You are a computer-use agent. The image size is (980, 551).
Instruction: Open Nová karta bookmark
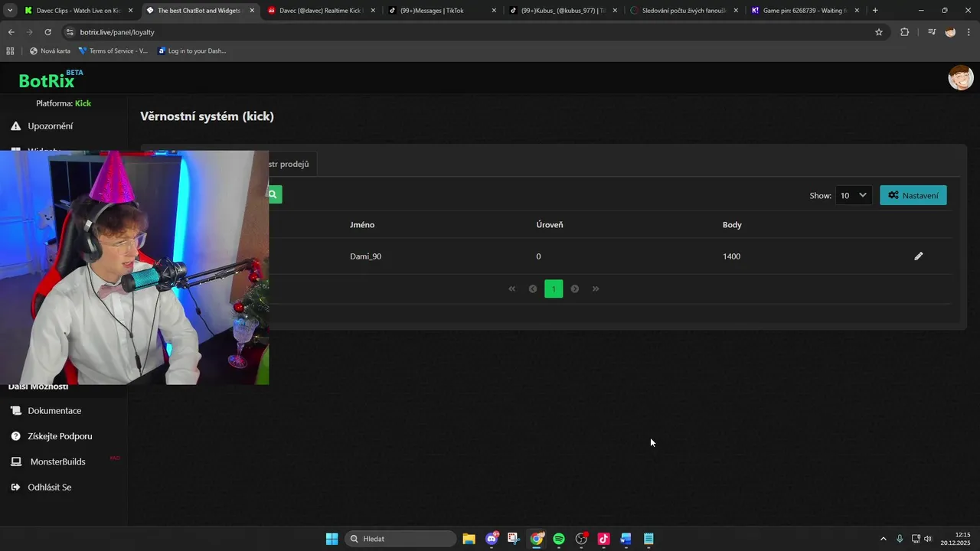(50, 51)
